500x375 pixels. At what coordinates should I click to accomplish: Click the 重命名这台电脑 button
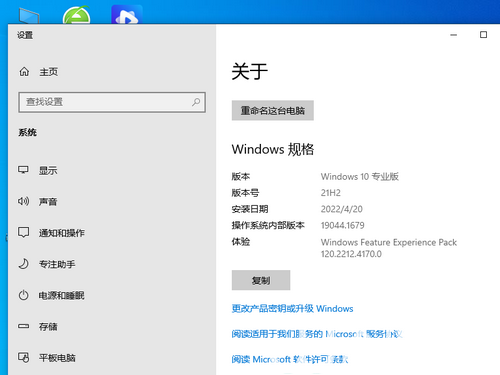[273, 110]
